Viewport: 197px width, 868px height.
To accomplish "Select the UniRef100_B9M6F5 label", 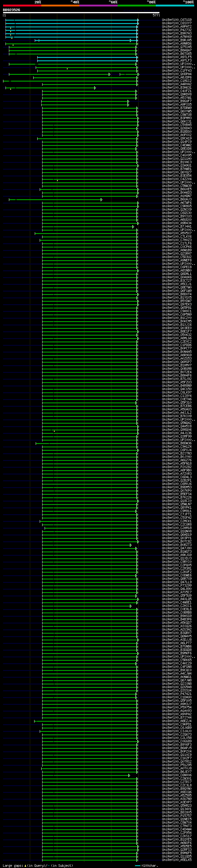I will pos(177,853).
